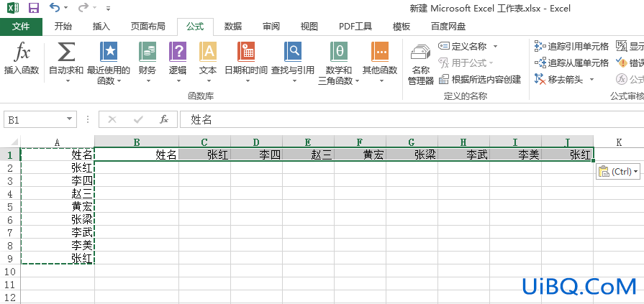Open the Logical (逻辑) functions icon
This screenshot has height=304, width=644.
click(178, 52)
